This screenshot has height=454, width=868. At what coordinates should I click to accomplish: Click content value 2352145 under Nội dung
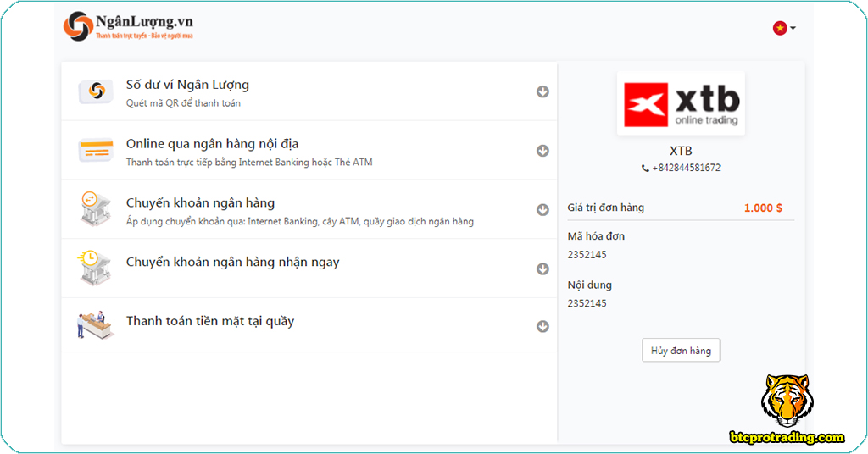(x=587, y=303)
